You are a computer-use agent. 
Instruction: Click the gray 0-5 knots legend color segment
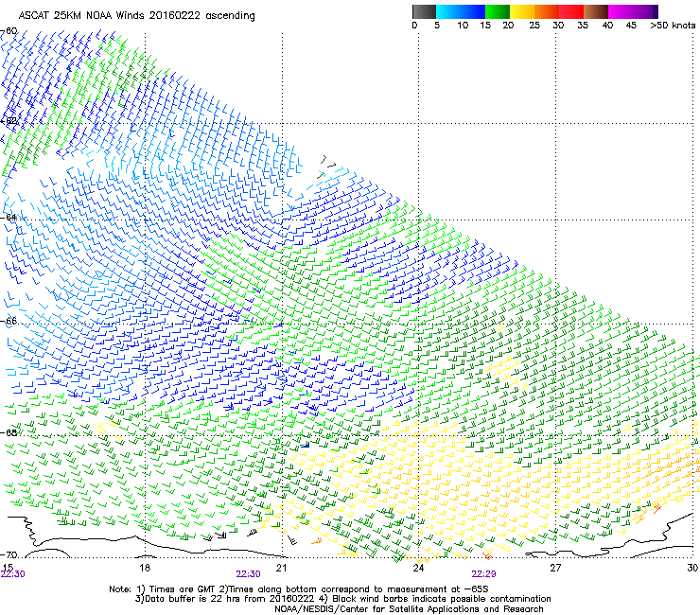(x=424, y=11)
